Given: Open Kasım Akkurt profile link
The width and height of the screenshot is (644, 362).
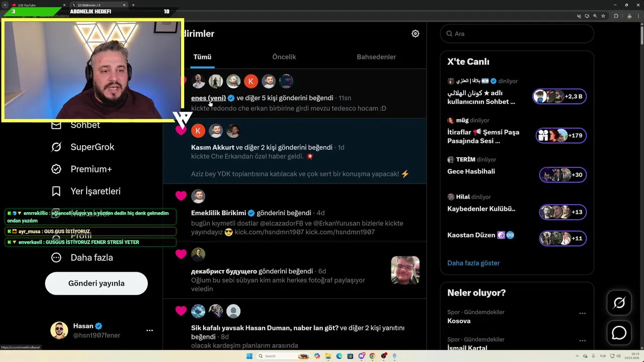Looking at the screenshot, I should (x=212, y=147).
